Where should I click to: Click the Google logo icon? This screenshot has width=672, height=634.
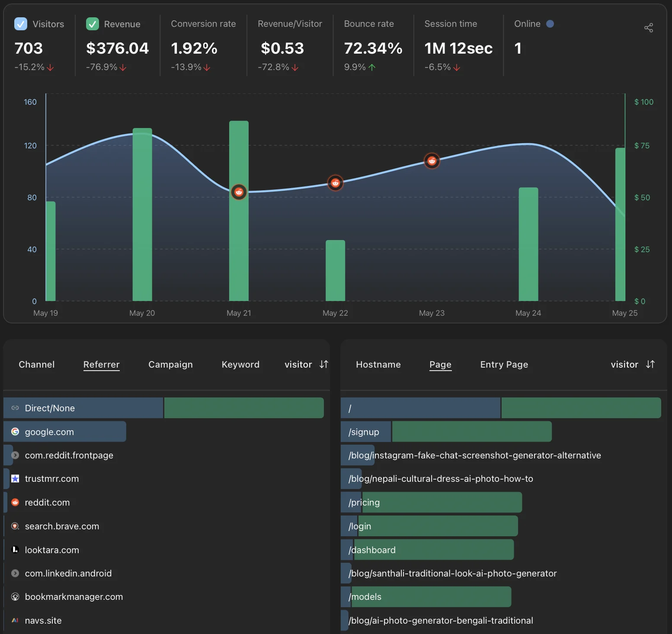(x=15, y=432)
